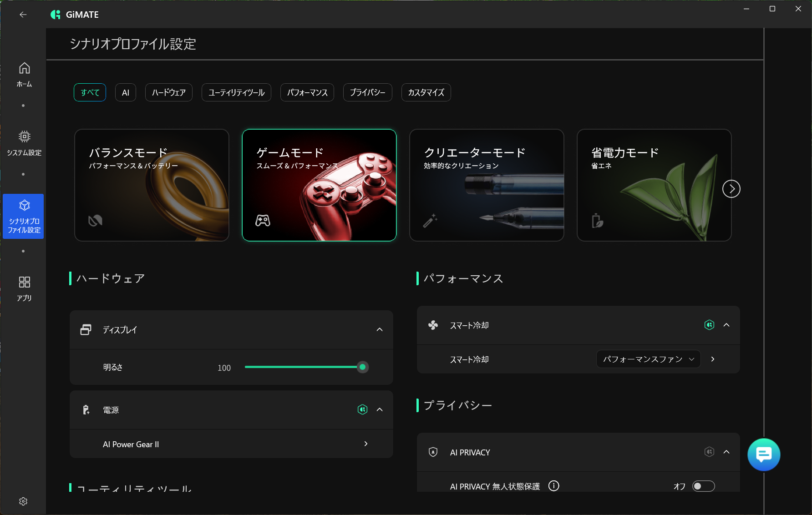812x515 pixels.
Task: Select シナリオプロファイル設定 in the sidebar
Action: (23, 217)
